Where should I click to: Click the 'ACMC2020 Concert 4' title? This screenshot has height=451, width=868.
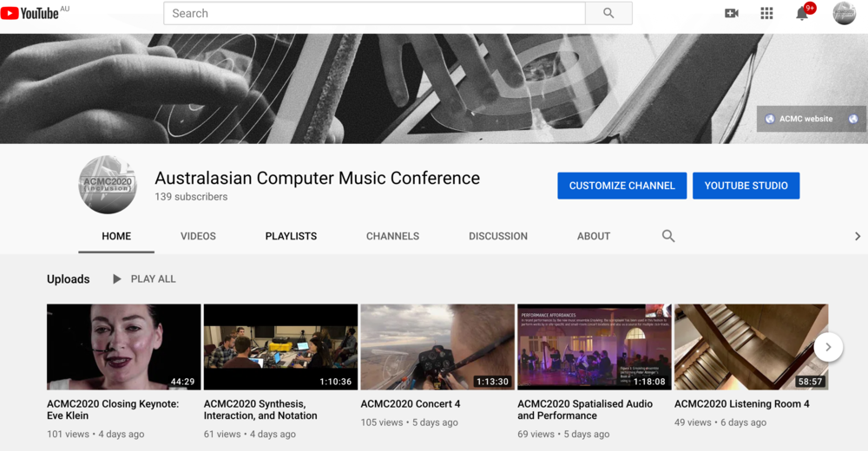coord(411,404)
